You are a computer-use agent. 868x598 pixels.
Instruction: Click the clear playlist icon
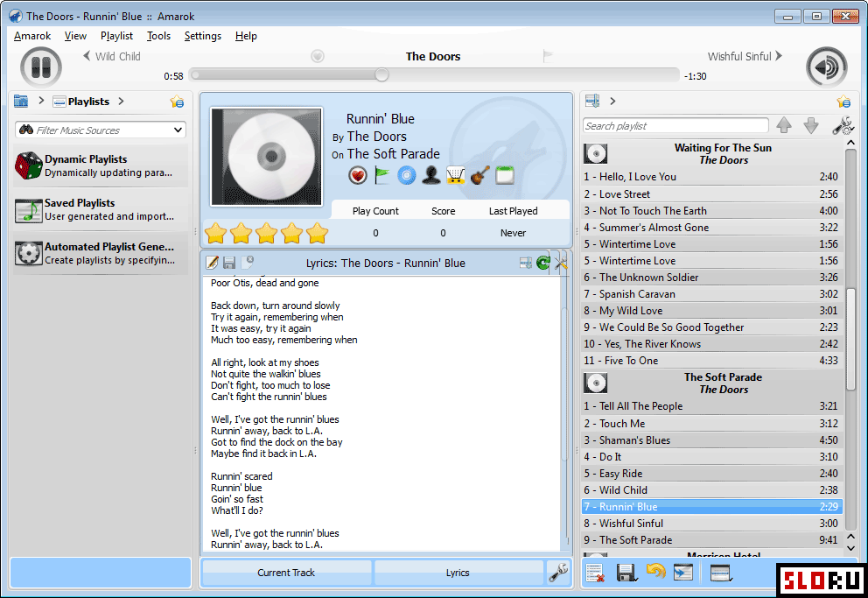(x=595, y=573)
